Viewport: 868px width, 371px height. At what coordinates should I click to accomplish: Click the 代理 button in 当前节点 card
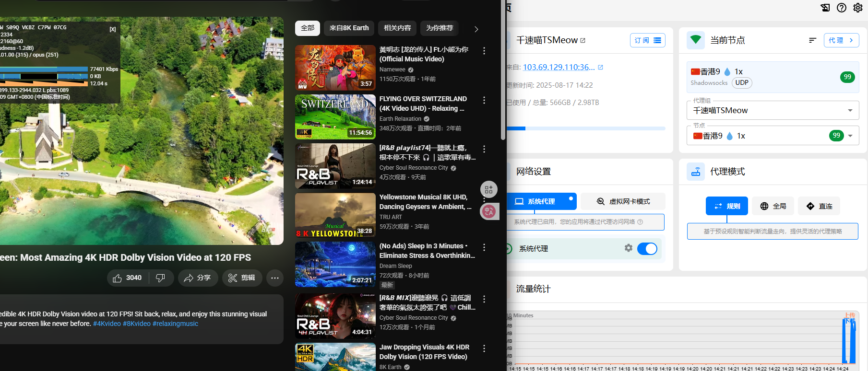[841, 40]
